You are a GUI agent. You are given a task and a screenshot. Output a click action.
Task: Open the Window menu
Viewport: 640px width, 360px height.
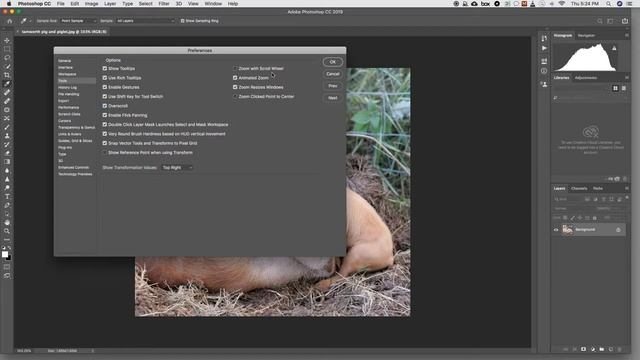[x=213, y=4]
